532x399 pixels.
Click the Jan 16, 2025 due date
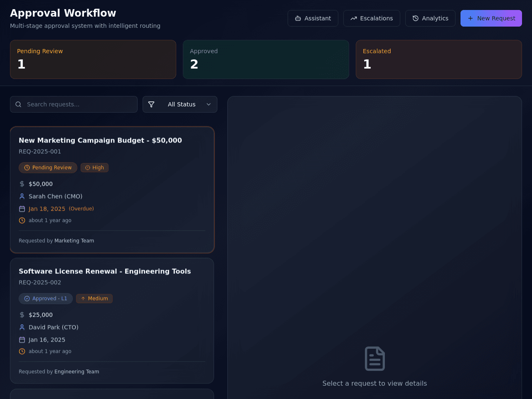click(x=47, y=340)
